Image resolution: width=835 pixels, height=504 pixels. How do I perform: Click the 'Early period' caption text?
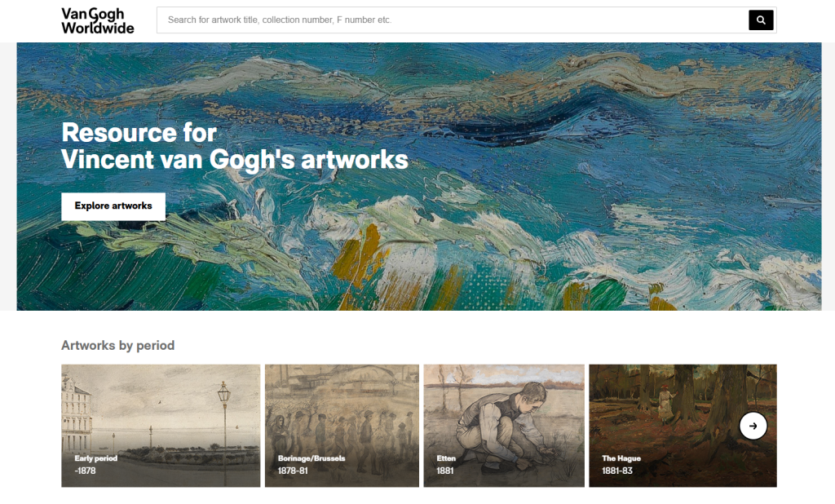coord(96,458)
